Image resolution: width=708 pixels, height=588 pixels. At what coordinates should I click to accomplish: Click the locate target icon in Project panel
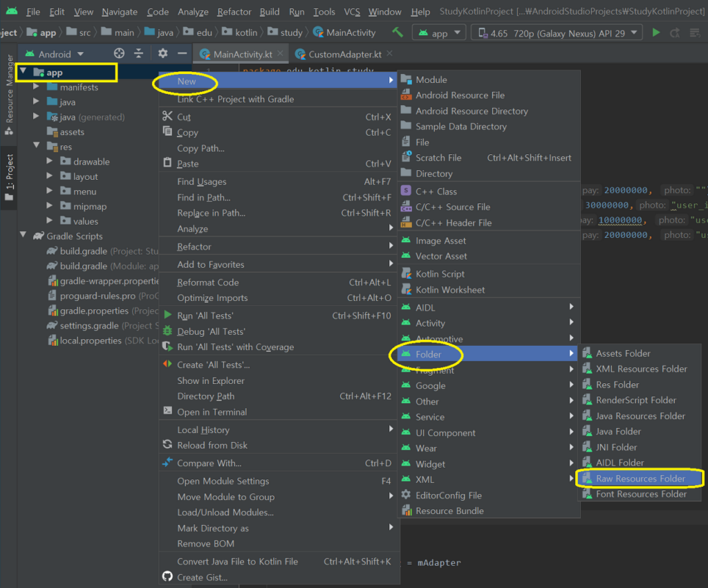pos(119,53)
